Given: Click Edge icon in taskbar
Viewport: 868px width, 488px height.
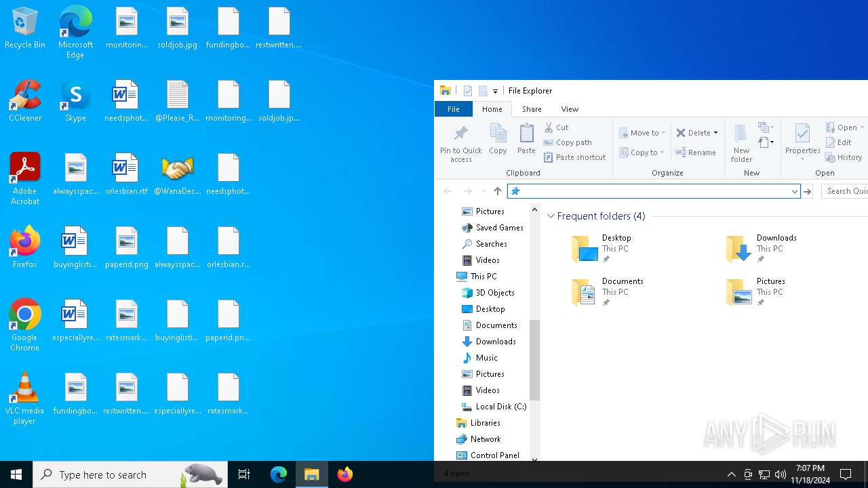Looking at the screenshot, I should (279, 474).
